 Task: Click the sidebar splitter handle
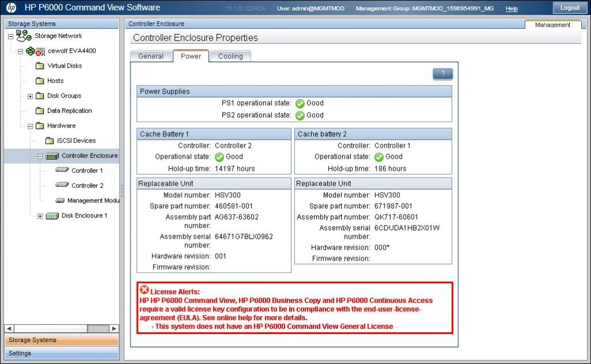click(122, 190)
